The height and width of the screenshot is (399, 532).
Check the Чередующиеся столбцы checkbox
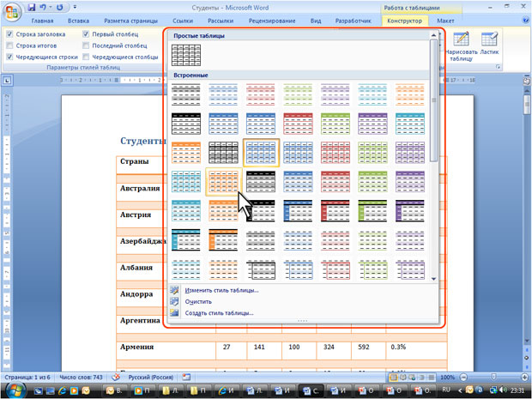(x=86, y=57)
